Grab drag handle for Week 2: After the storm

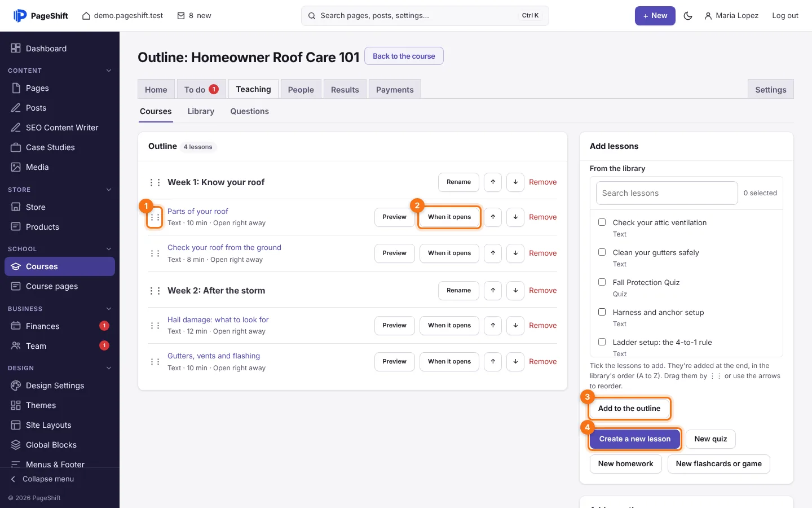(155, 291)
